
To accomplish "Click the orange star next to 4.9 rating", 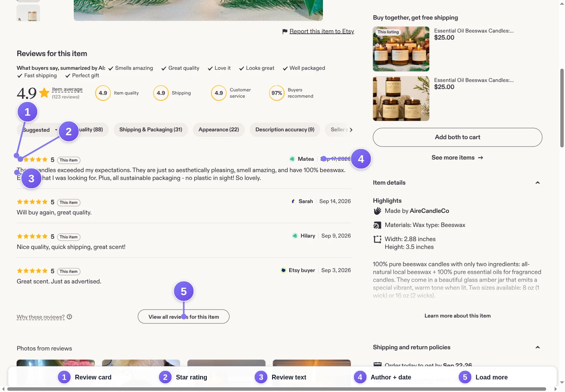I will [x=44, y=93].
